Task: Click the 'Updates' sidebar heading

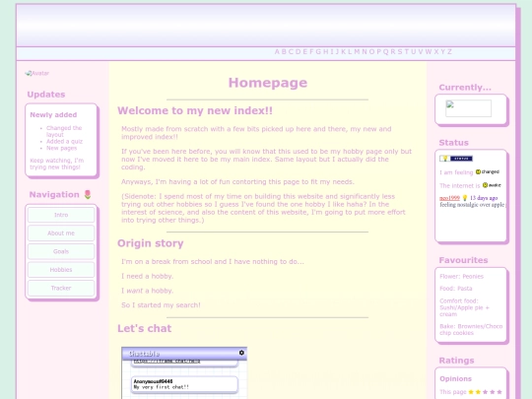Action: [46, 95]
